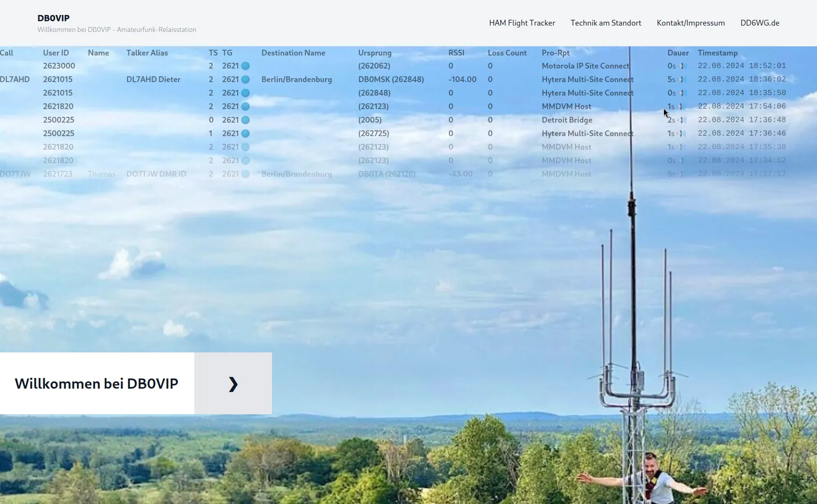Advance slider with the right chevron arrow
817x504 pixels.
pos(233,384)
